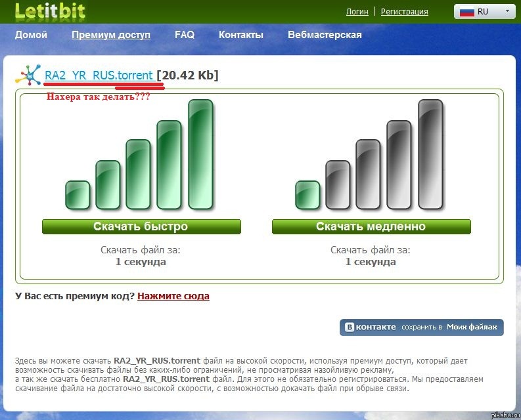Screen dimensions: 521x420
Task: Save file via ВКонтакте Моих файлах button
Action: point(421,327)
